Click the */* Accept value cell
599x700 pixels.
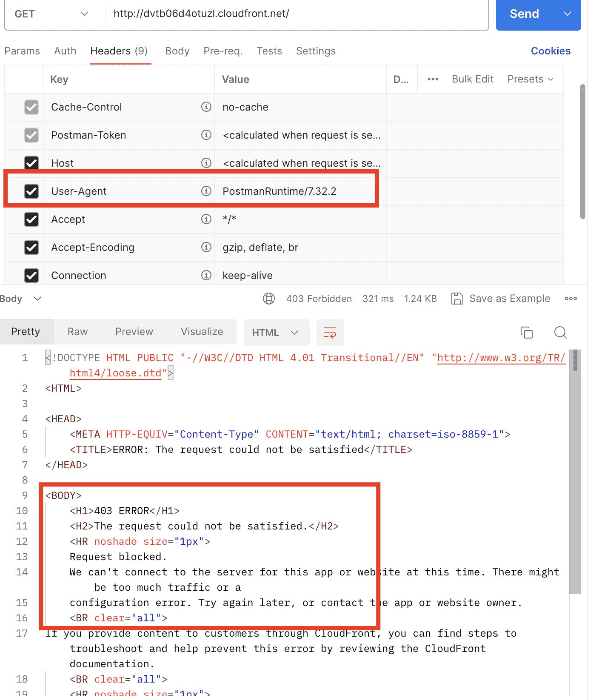point(300,219)
